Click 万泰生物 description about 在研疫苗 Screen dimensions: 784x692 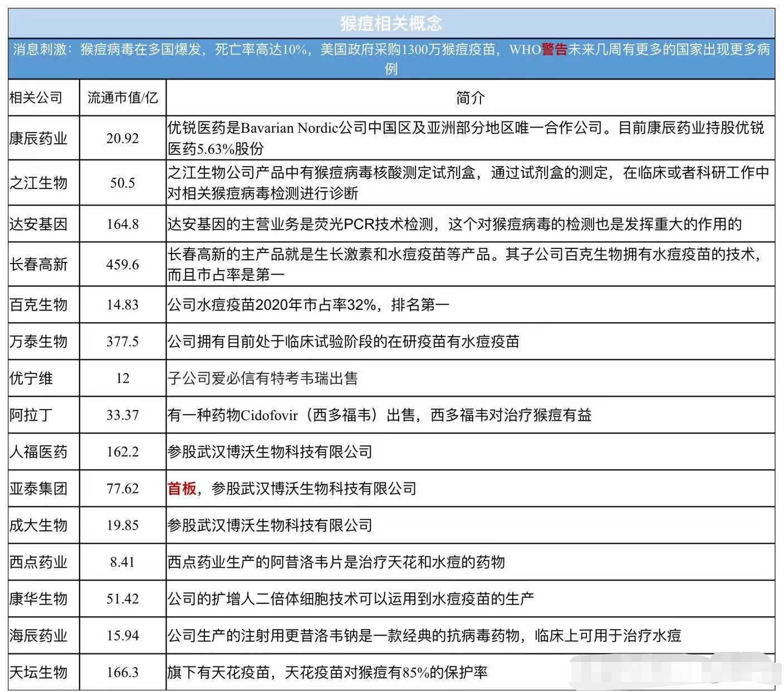[x=344, y=342]
